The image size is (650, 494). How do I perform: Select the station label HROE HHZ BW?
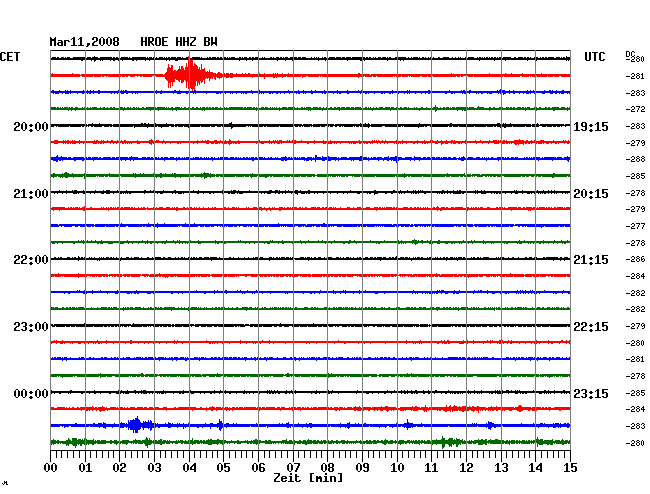(x=179, y=42)
